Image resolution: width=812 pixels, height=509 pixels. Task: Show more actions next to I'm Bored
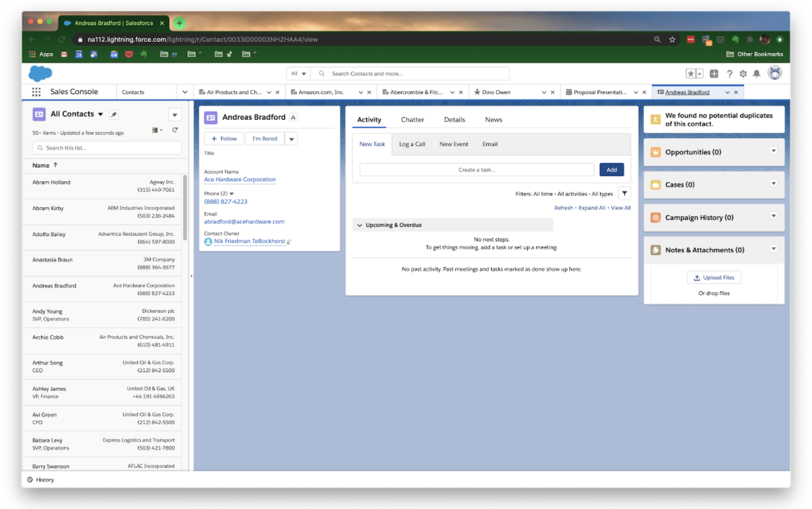(x=292, y=139)
